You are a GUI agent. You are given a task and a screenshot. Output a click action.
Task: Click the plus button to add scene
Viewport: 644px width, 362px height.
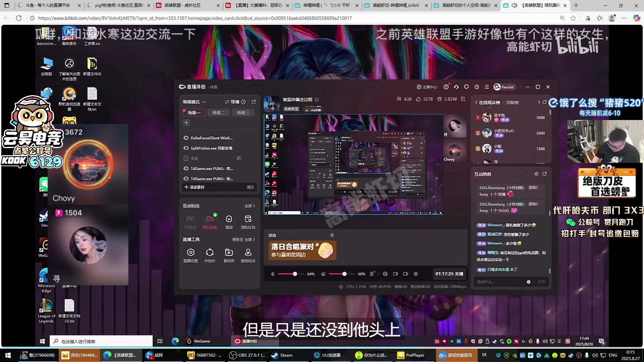coord(186,123)
